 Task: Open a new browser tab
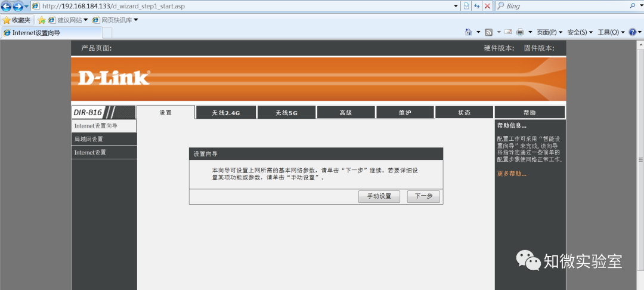[x=107, y=32]
